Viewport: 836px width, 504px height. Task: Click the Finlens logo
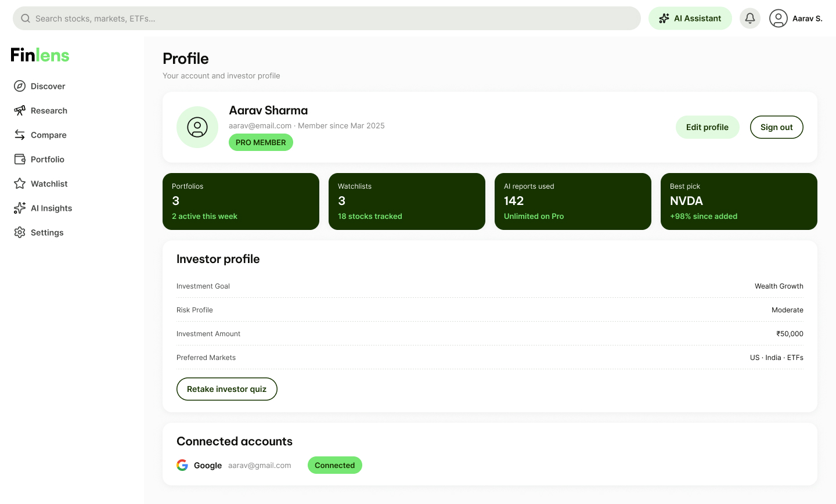pyautogui.click(x=40, y=55)
